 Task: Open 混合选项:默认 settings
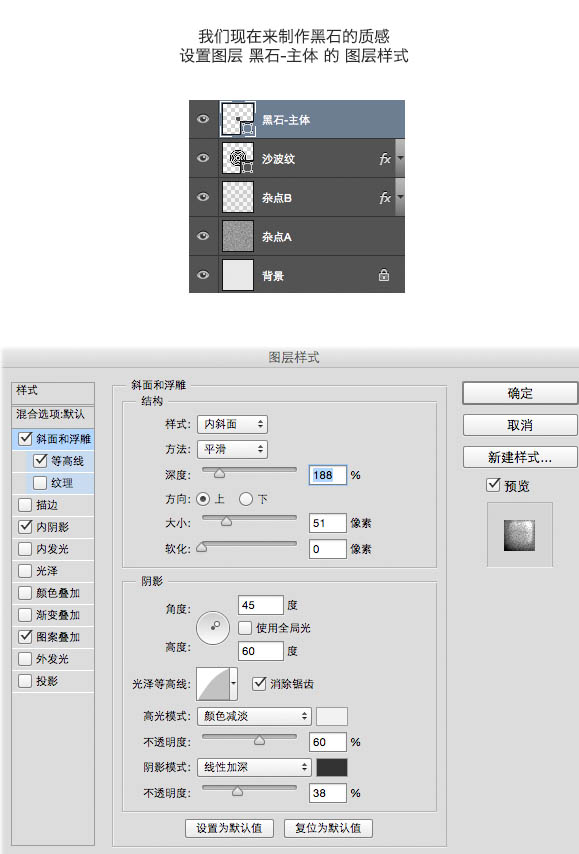[x=53, y=414]
